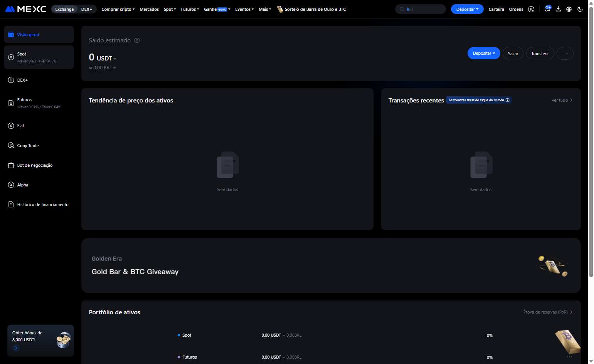Open Spot in the sidebar
594x364 pixels.
click(x=39, y=57)
